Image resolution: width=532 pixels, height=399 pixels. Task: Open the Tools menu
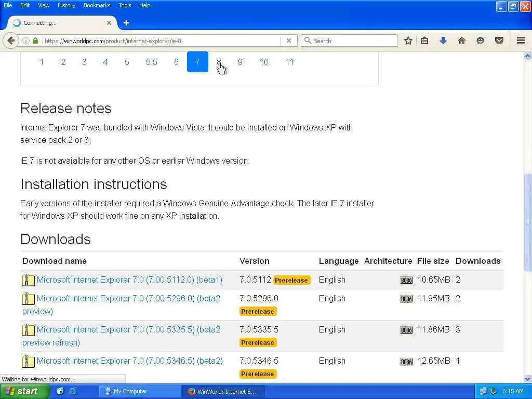pyautogui.click(x=125, y=5)
